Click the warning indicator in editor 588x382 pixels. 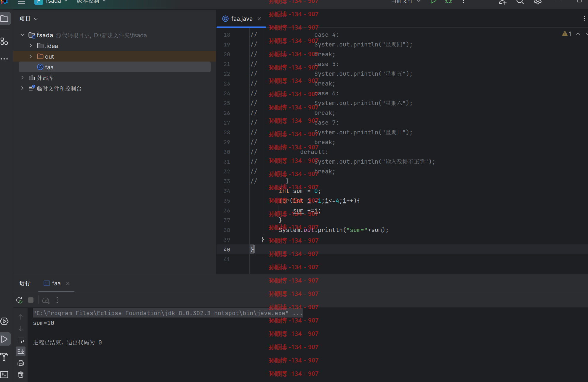point(567,34)
